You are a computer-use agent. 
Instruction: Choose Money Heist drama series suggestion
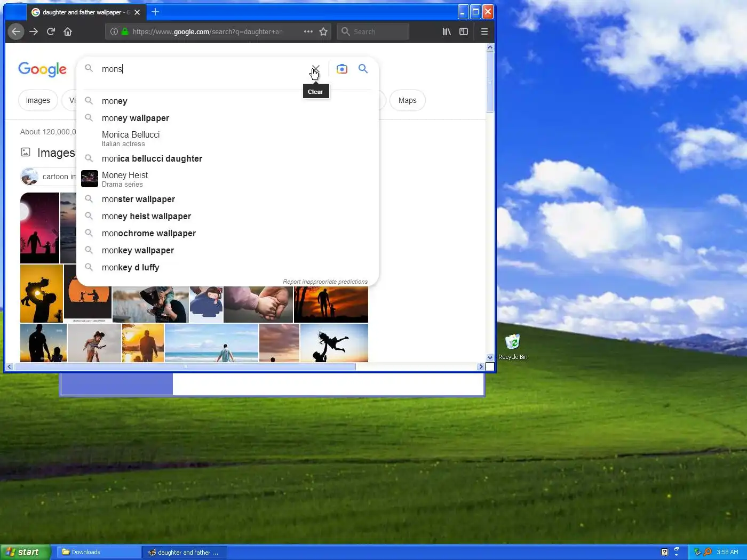[228, 179]
